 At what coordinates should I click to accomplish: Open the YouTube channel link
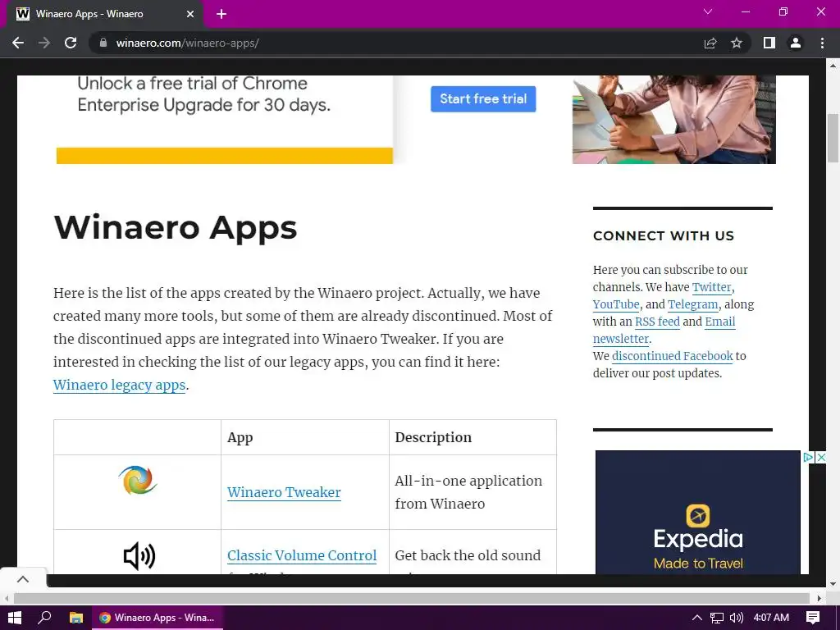pyautogui.click(x=616, y=304)
